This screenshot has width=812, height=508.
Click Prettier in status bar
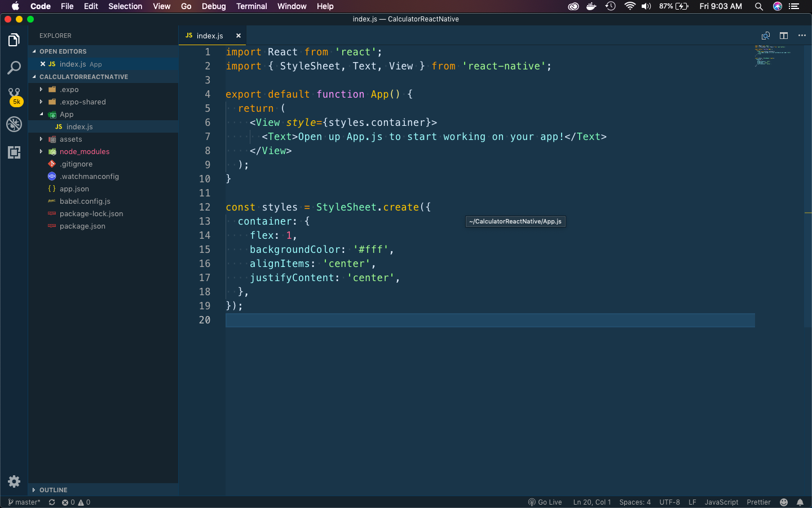click(x=758, y=502)
